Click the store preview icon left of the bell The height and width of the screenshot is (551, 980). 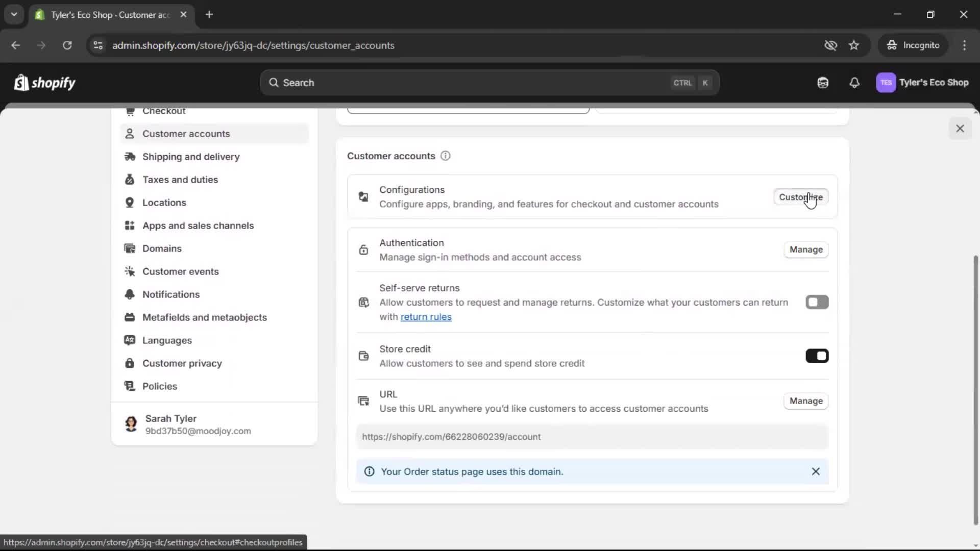pos(823,83)
